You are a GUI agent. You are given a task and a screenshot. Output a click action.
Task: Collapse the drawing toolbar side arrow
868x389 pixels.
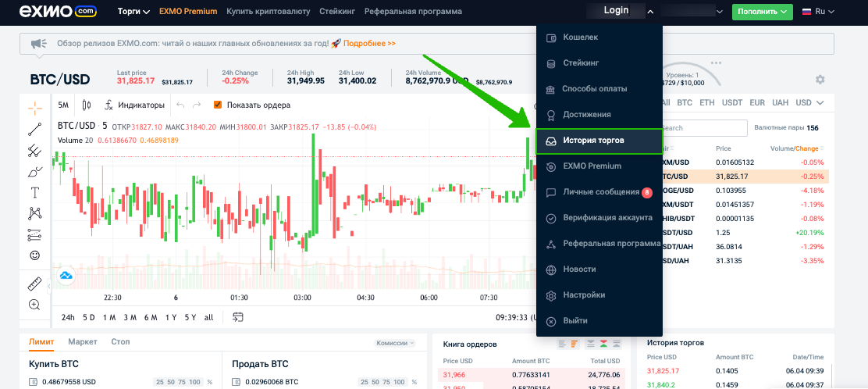(x=49, y=286)
